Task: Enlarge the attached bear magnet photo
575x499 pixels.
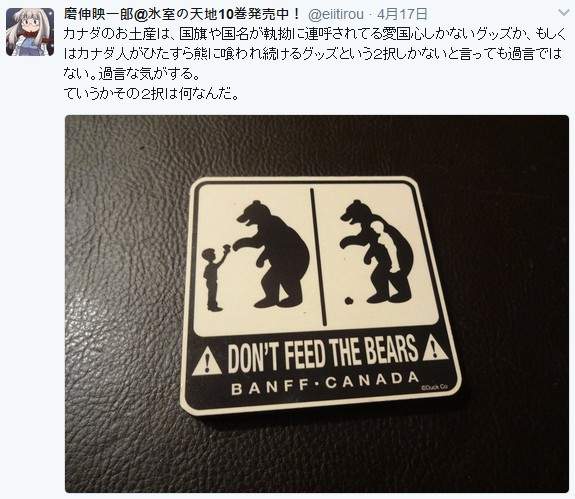Action: coord(317,304)
